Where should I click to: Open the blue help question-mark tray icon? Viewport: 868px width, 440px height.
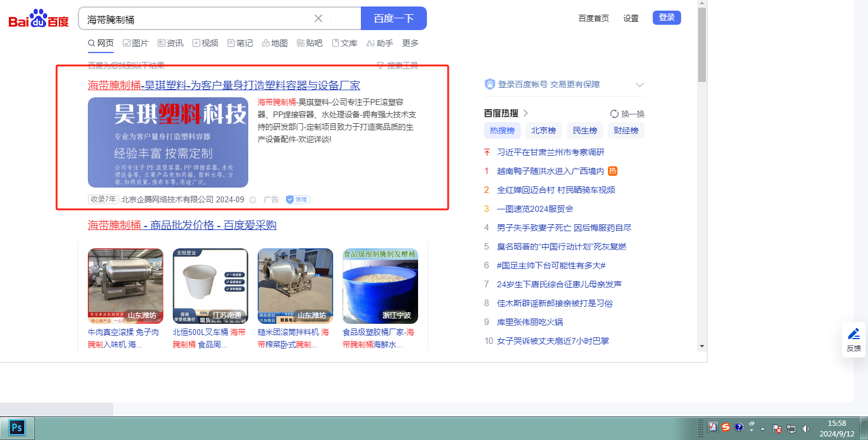click(x=739, y=427)
